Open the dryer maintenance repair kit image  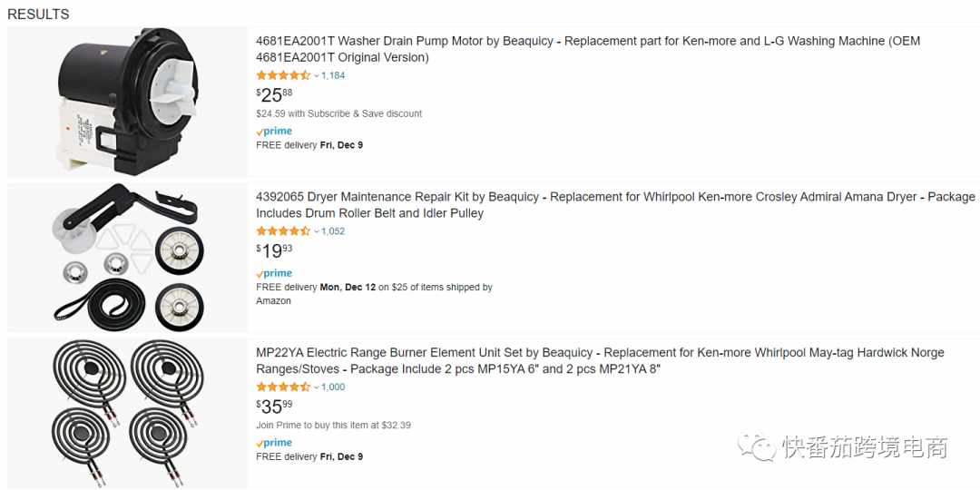point(127,258)
